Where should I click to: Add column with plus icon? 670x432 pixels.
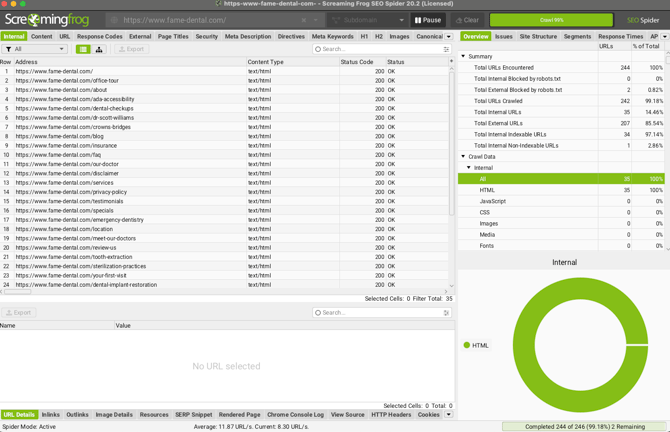click(451, 62)
